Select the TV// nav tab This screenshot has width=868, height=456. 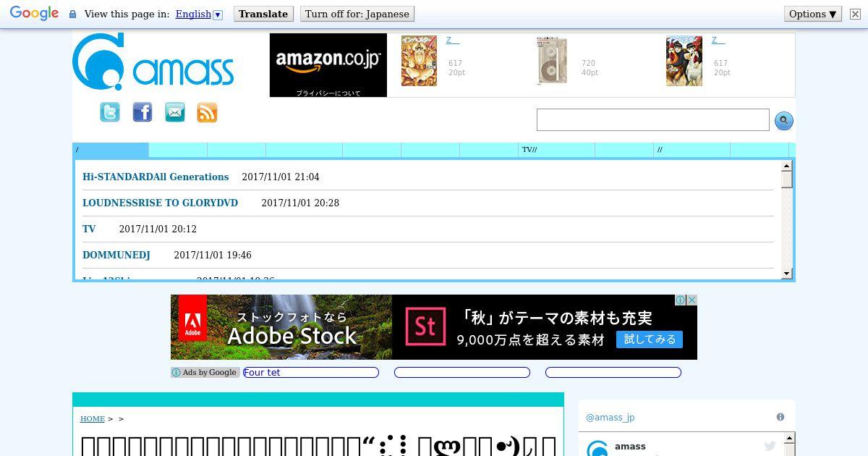point(556,150)
